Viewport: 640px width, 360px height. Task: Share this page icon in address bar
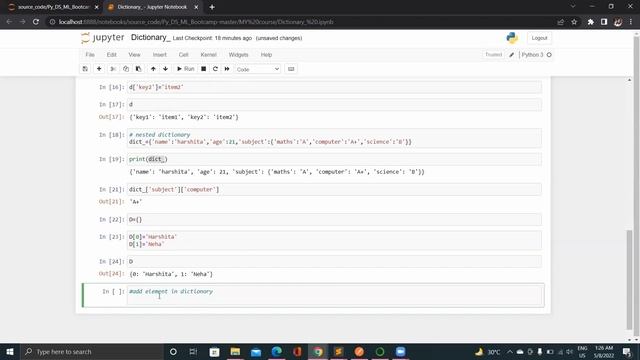(560, 22)
